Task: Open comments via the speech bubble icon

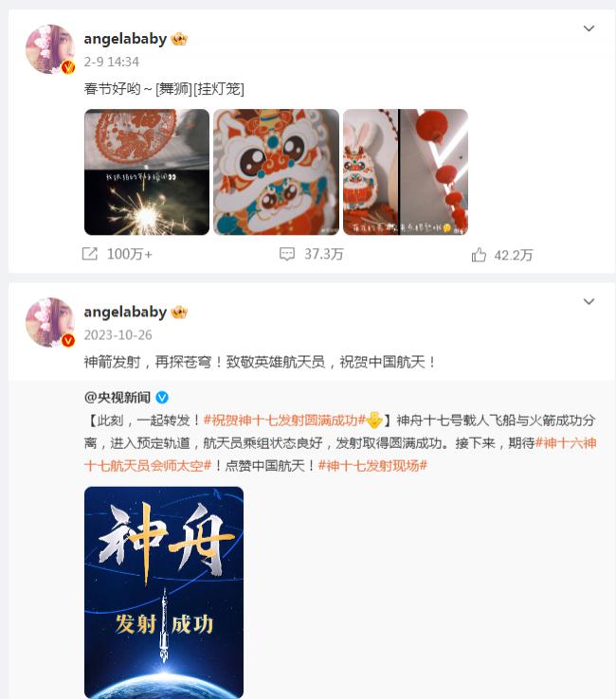Action: [x=287, y=254]
